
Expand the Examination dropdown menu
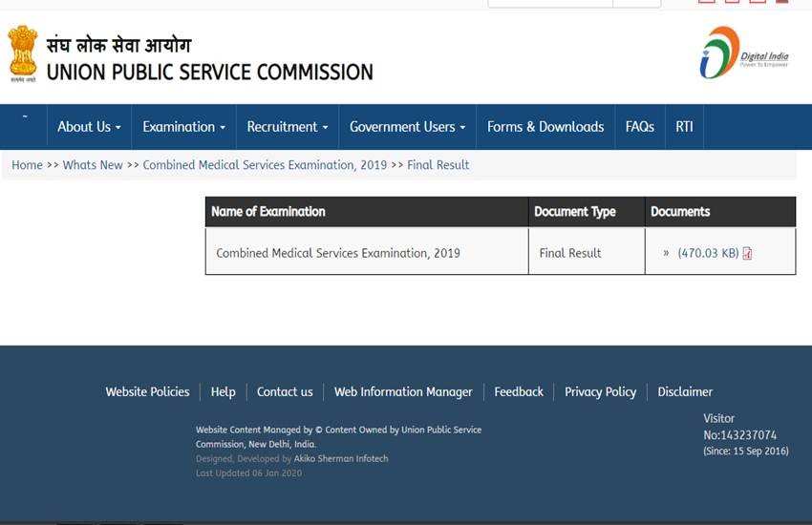[x=183, y=127]
